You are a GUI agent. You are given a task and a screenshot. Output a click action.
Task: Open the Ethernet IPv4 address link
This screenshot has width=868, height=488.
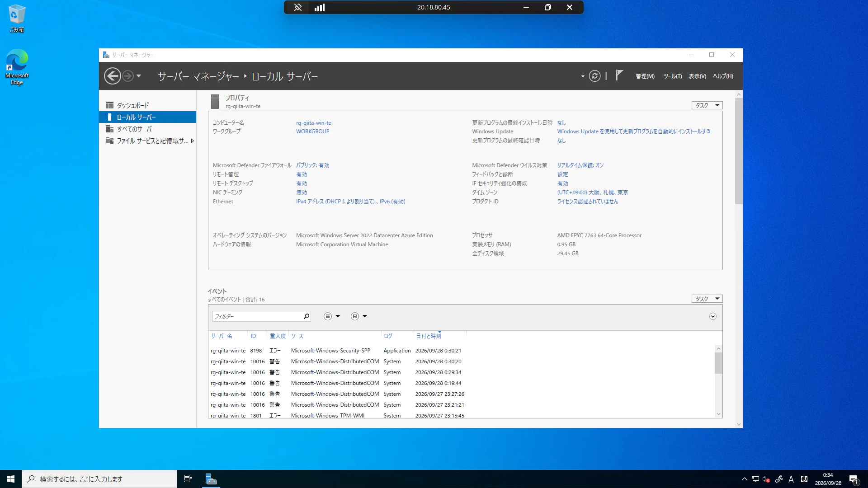(x=350, y=202)
